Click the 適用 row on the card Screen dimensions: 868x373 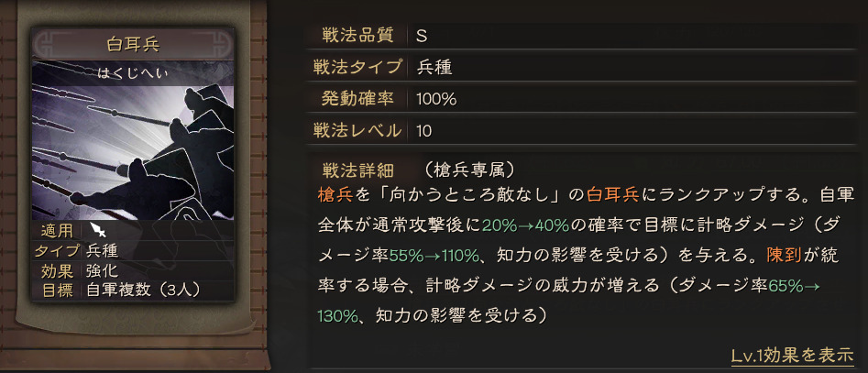133,230
